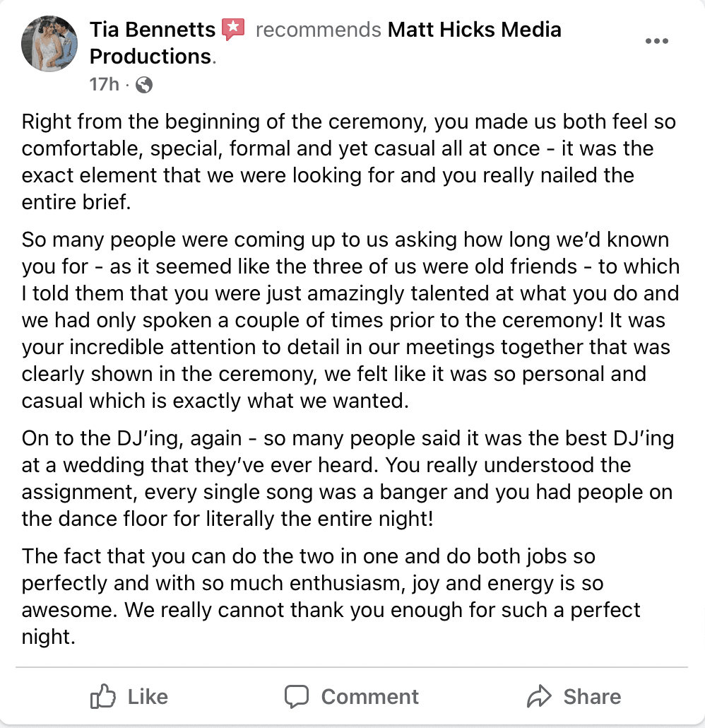
Task: Click the paragraph starting "So many people"
Action: pyautogui.click(x=339, y=320)
